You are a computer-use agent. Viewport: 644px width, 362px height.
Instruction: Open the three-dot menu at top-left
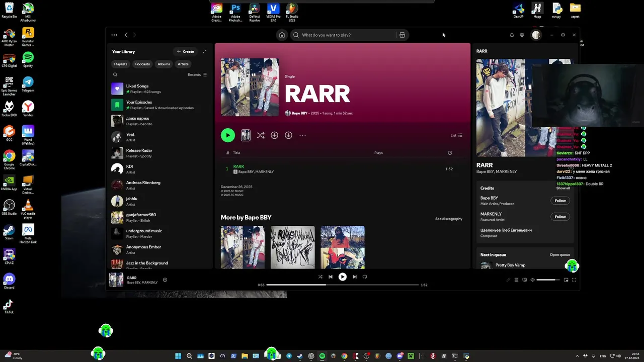tap(114, 35)
